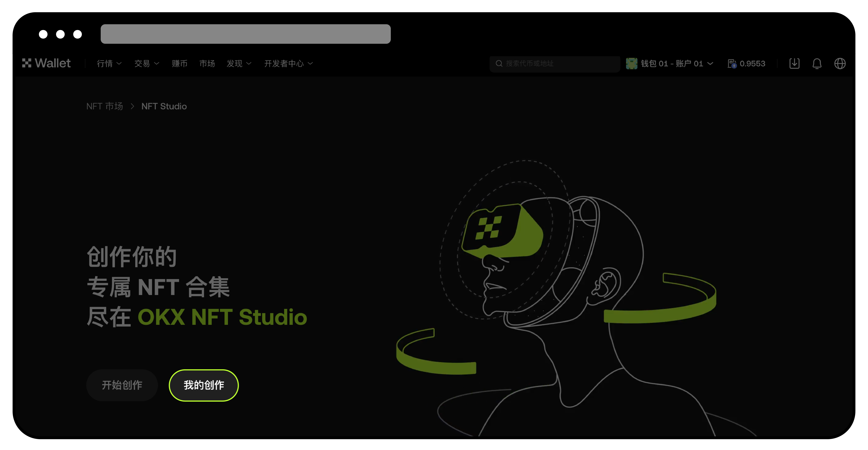The height and width of the screenshot is (450, 868).
Task: Click the gas fee icon beside 0.9553
Action: [732, 64]
